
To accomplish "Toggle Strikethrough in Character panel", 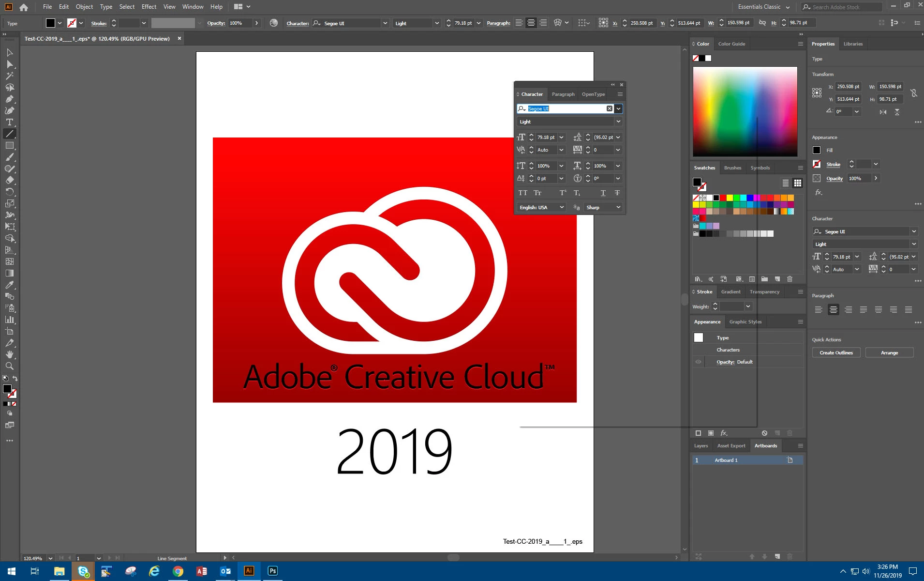I will [x=617, y=193].
